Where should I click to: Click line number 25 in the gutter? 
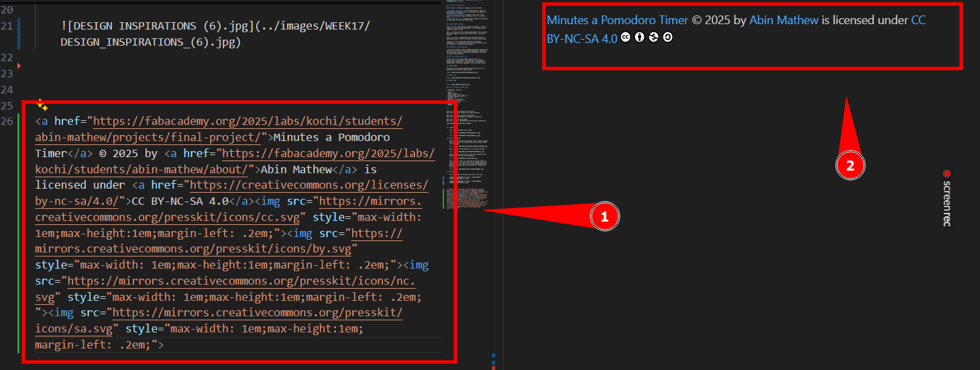pos(7,105)
